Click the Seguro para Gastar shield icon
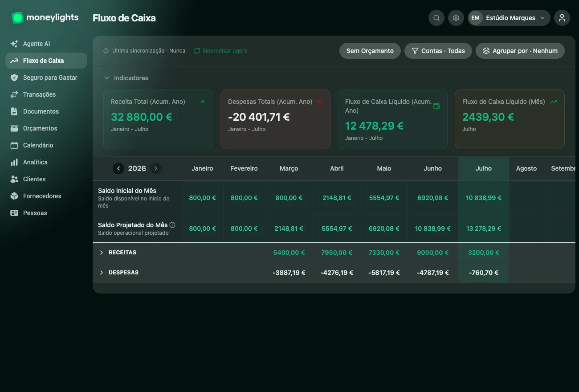 [x=14, y=78]
